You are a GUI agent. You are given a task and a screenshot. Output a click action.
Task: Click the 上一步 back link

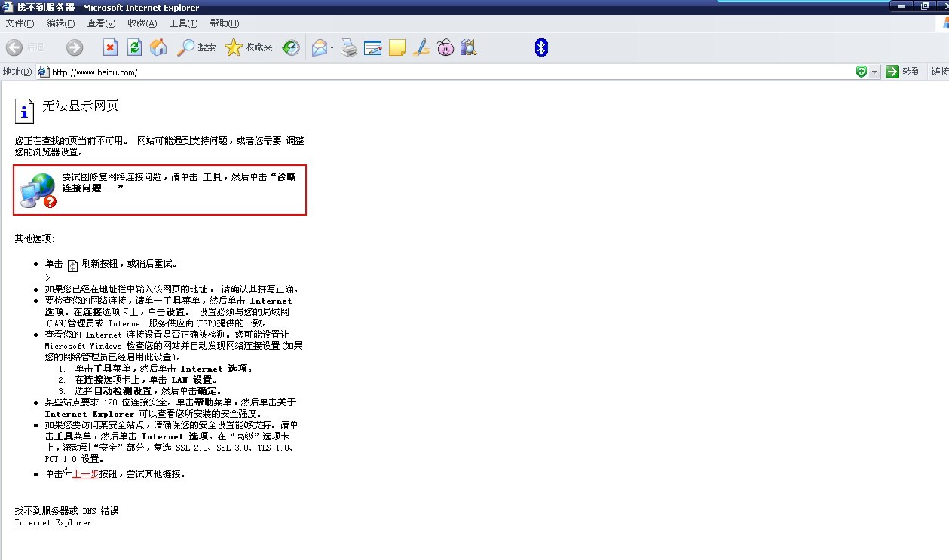click(x=85, y=474)
